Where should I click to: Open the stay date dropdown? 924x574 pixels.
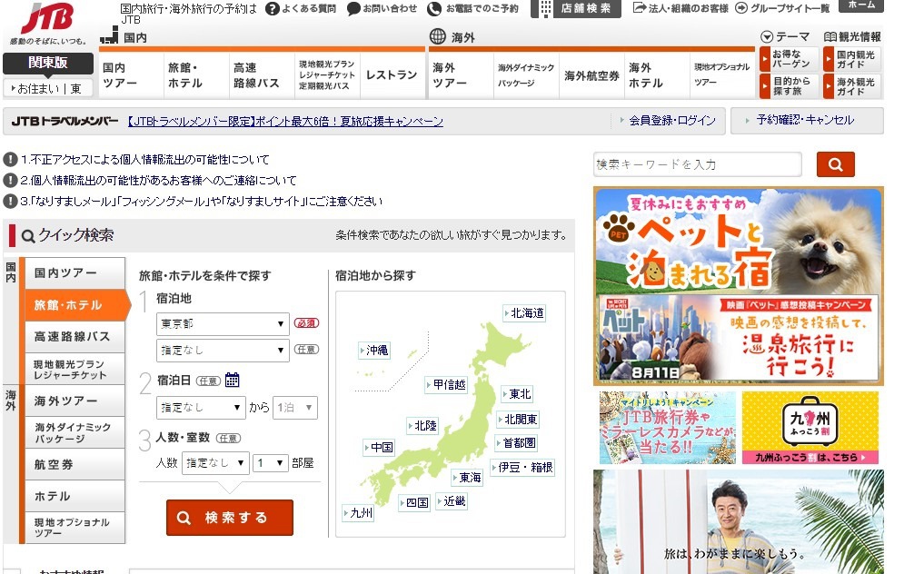pyautogui.click(x=201, y=407)
